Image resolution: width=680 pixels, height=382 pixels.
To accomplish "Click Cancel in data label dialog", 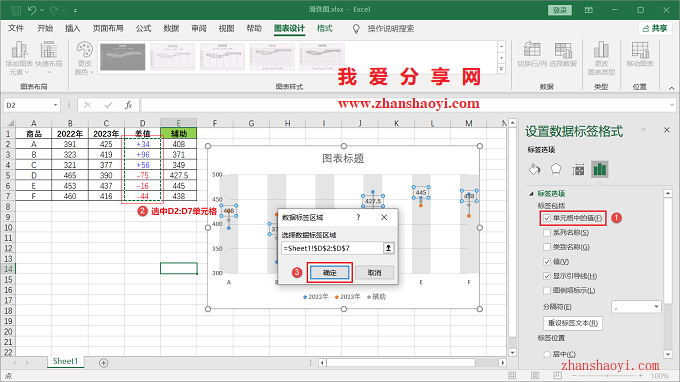I will tap(374, 273).
